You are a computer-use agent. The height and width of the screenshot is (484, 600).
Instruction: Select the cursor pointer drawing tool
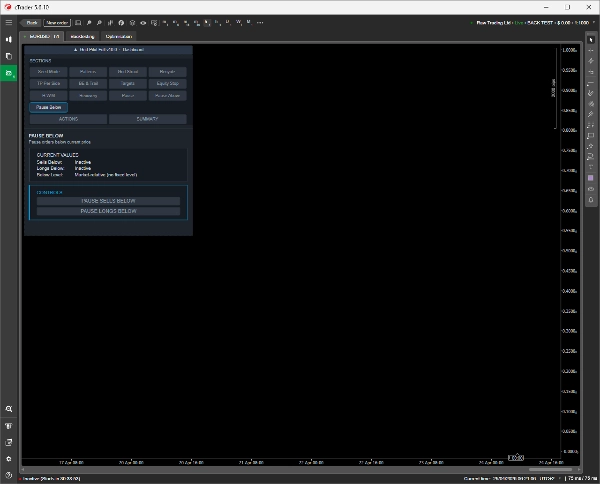coord(591,38)
